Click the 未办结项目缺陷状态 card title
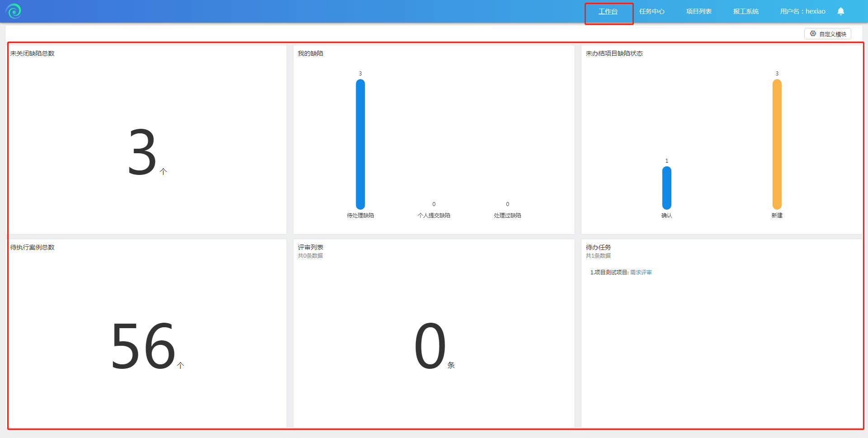Screen dimensions: 868x438 pyautogui.click(x=614, y=53)
